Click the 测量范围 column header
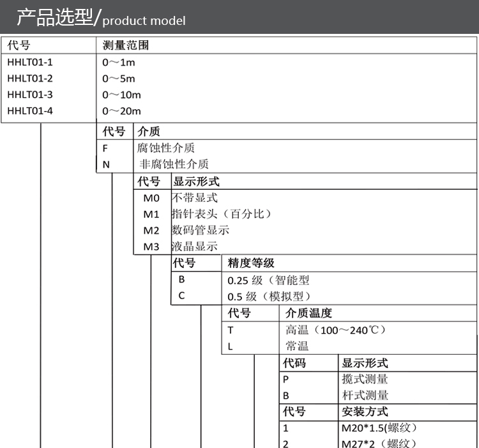Screen dimensions: 479x448 [x=126, y=46]
